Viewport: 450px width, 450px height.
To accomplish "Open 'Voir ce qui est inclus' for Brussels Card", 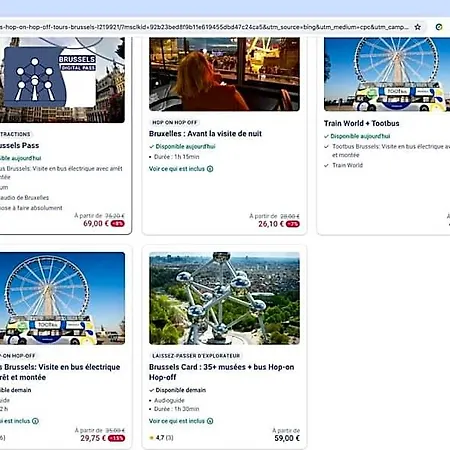I will (177, 421).
